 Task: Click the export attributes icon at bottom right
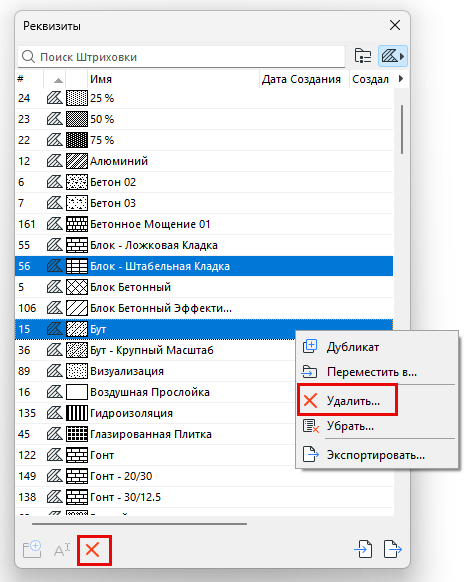tap(393, 549)
